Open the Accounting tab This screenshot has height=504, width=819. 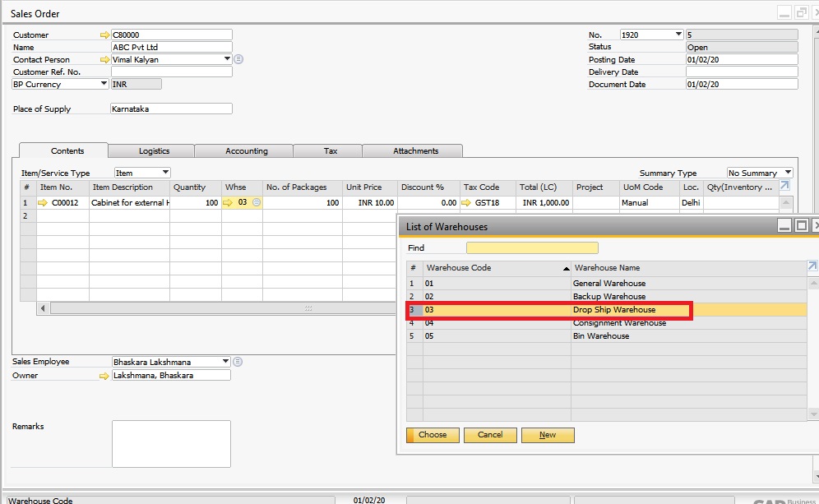[x=244, y=150]
